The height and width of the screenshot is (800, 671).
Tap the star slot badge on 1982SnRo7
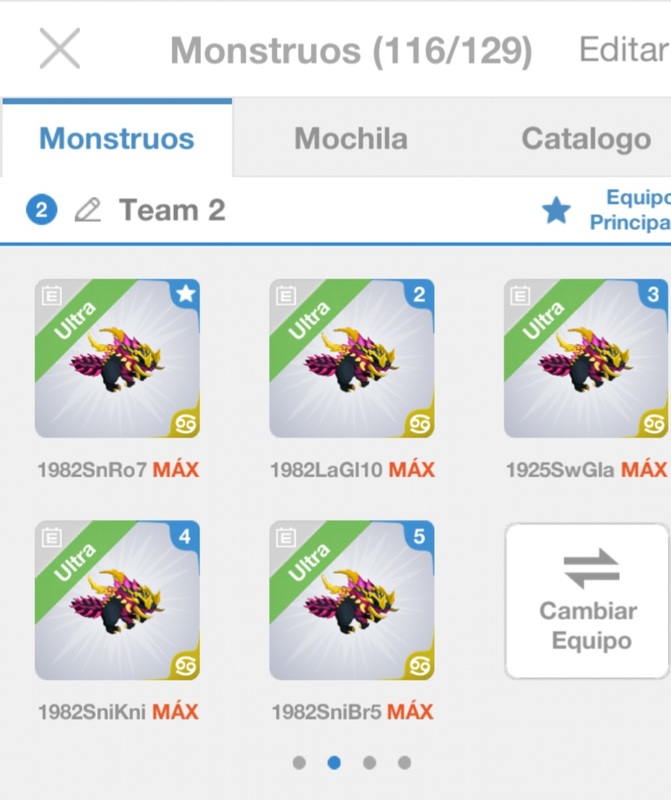(x=185, y=294)
